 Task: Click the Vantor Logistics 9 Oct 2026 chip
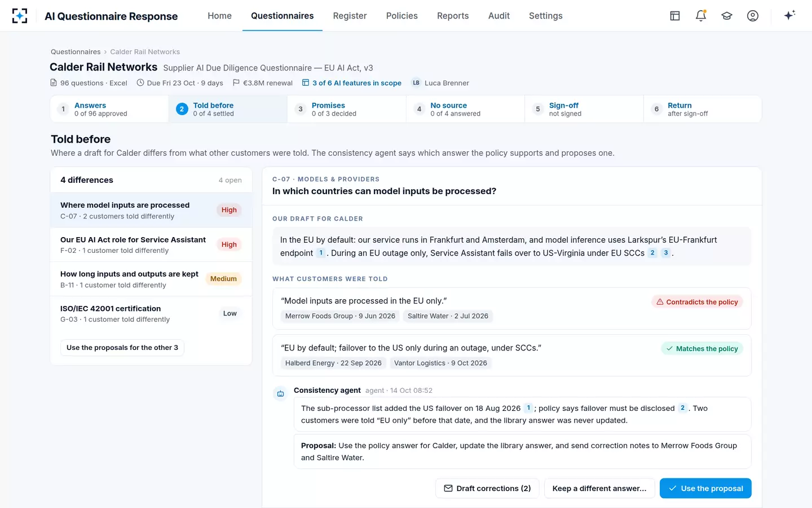[440, 363]
